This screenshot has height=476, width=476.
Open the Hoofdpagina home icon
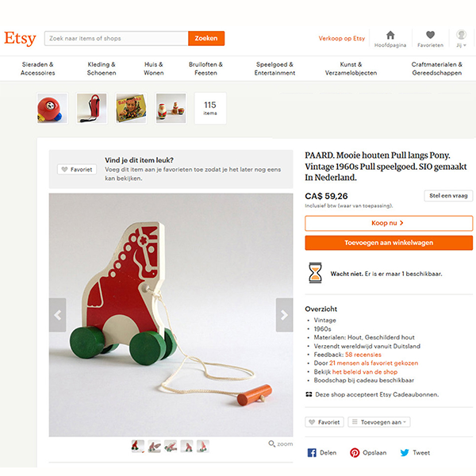[390, 38]
